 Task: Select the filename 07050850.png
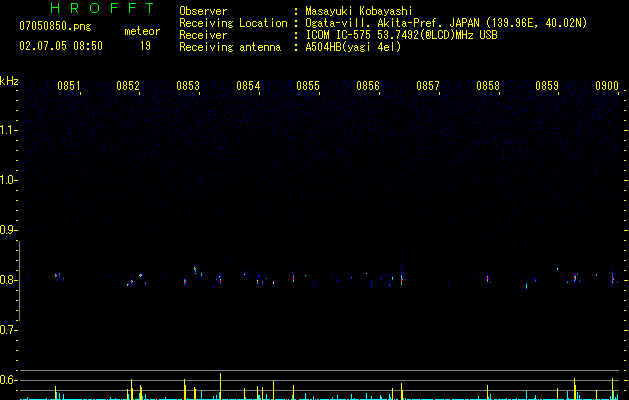click(55, 27)
